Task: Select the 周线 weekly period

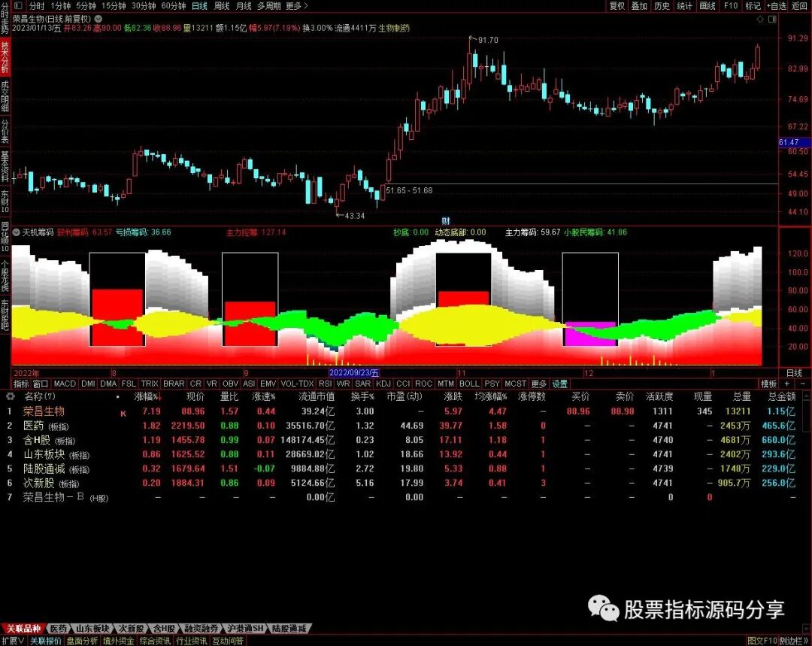Action: [222, 6]
